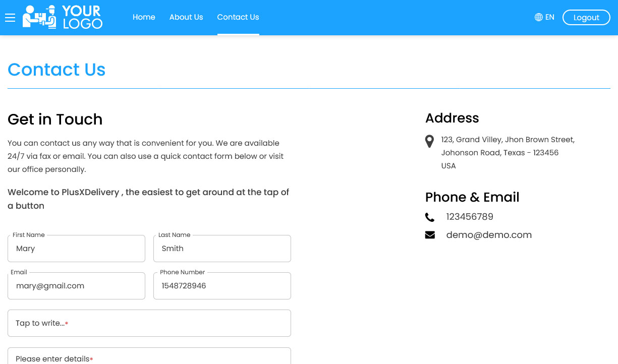The width and height of the screenshot is (618, 364).
Task: Click the Phone Number field
Action: tap(222, 286)
